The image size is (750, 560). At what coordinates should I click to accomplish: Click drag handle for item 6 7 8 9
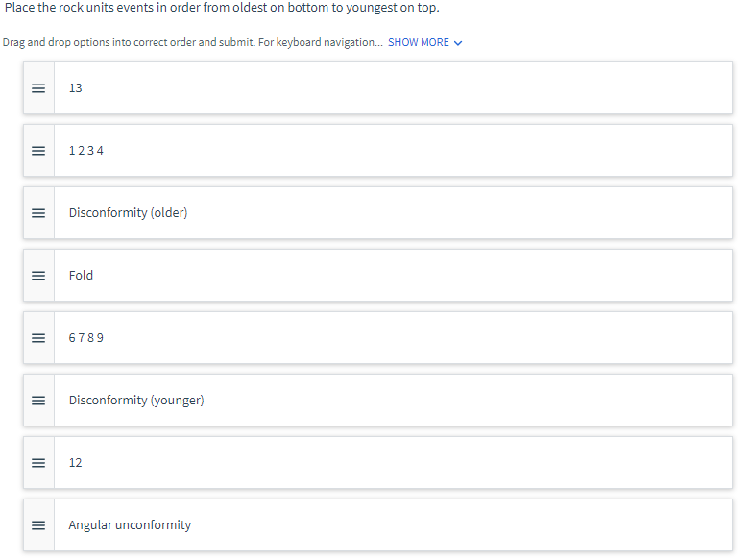(x=38, y=338)
